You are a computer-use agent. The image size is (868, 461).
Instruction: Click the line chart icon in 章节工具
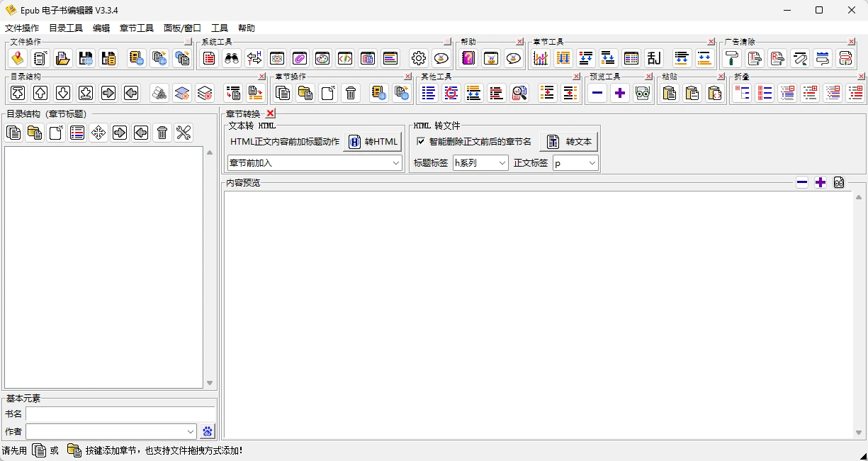tap(541, 58)
